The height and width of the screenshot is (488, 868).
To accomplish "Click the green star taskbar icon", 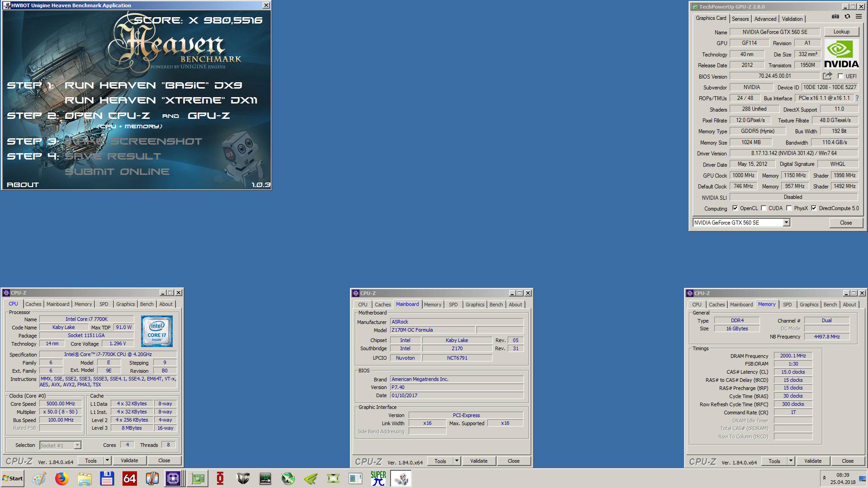I will pos(288,479).
